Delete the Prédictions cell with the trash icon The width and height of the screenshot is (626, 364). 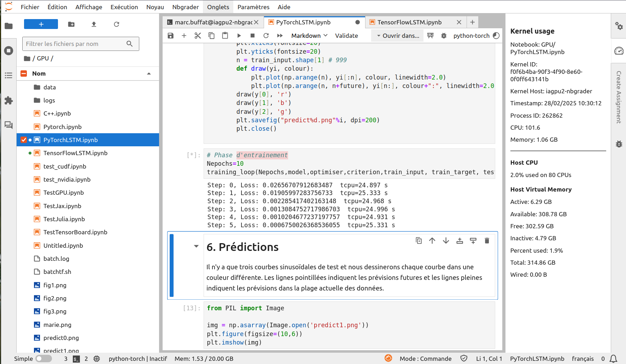coord(487,241)
